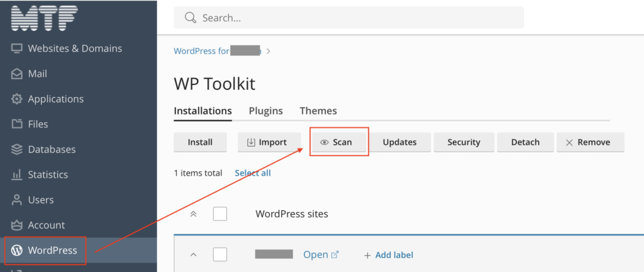Click the Databases stack icon
The height and width of the screenshot is (272, 644).
tap(17, 149)
